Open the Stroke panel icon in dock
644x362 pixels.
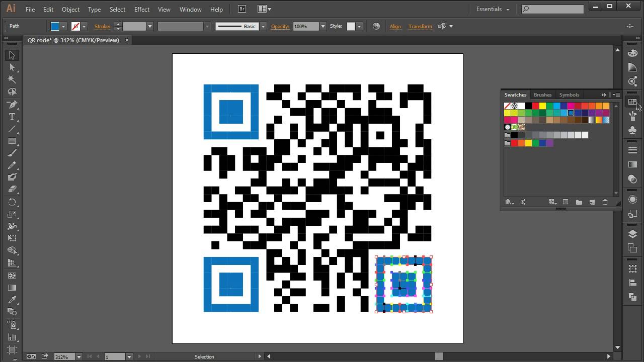633,150
